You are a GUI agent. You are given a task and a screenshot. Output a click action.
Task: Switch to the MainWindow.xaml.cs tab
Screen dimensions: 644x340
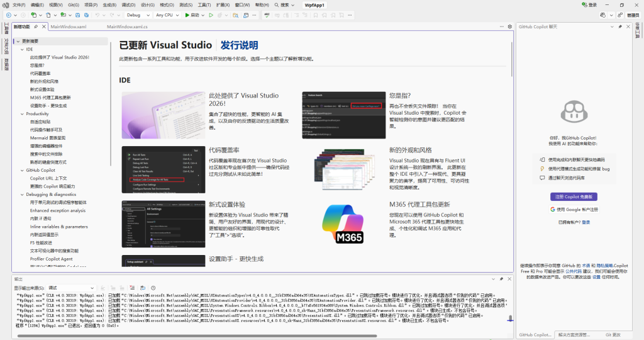click(x=127, y=27)
